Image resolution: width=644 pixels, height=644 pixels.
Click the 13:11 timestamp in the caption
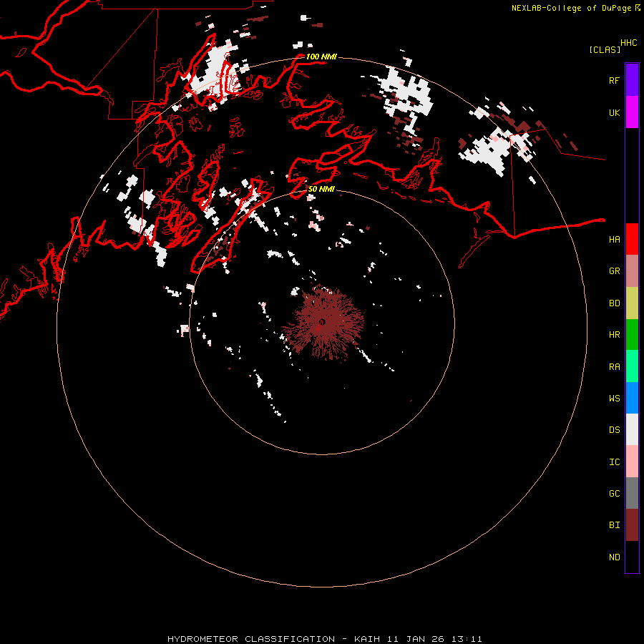[x=467, y=639]
